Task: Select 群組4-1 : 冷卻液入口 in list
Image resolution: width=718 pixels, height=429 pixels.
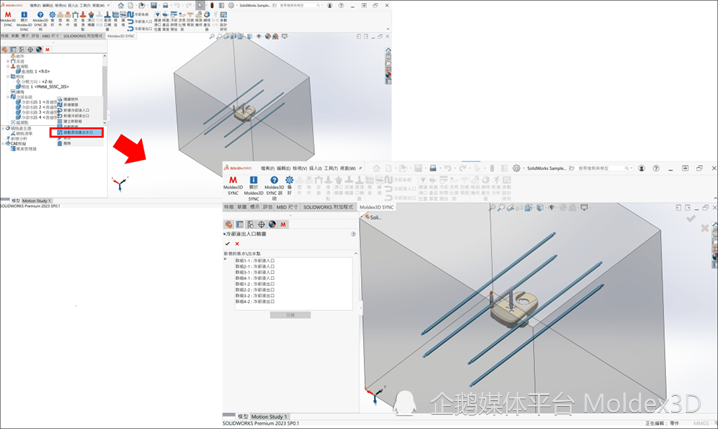Action: point(255,278)
